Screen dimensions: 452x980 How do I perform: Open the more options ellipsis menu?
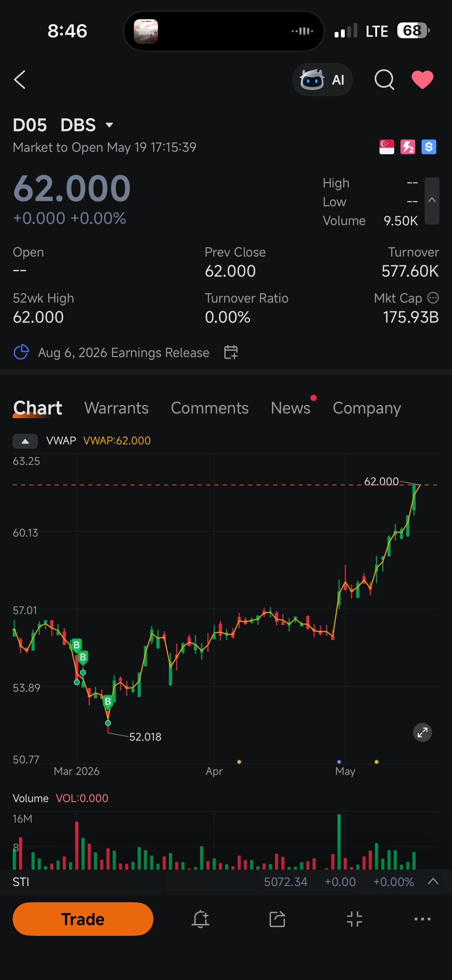coord(422,919)
